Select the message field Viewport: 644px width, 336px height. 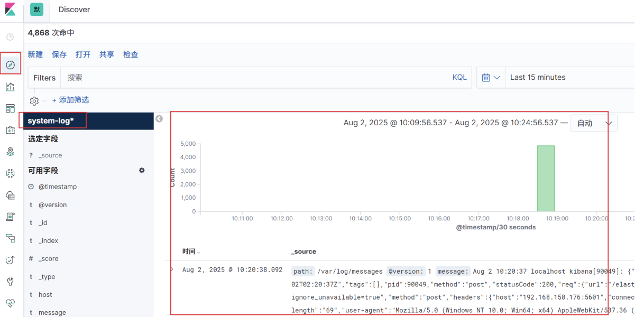pyautogui.click(x=52, y=313)
